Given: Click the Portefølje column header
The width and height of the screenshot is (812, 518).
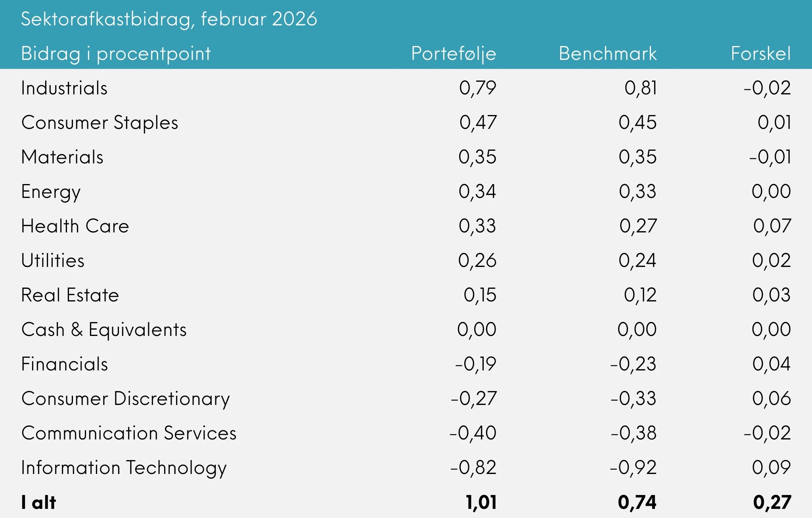Looking at the screenshot, I should (x=454, y=54).
